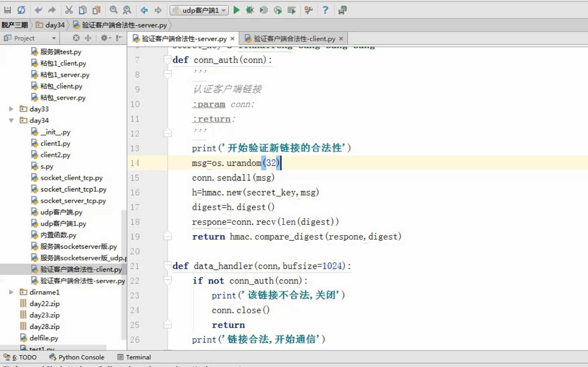
Task: Select 粘包_client.py in the project tree
Action: click(x=57, y=86)
